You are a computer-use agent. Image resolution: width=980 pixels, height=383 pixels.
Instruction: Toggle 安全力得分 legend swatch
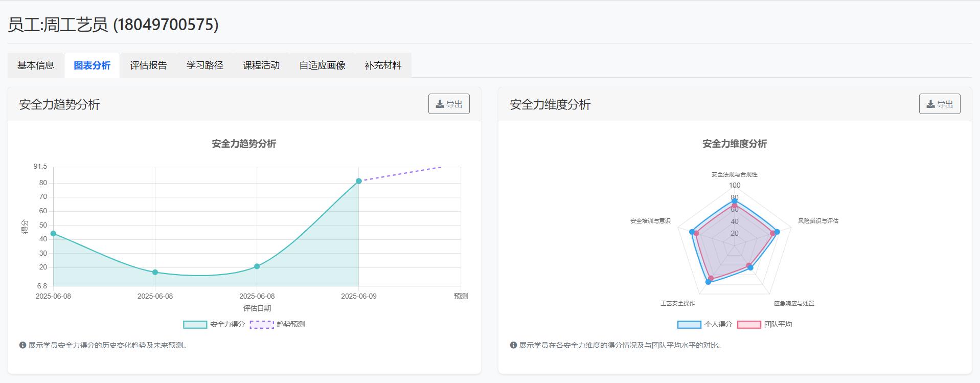click(195, 325)
